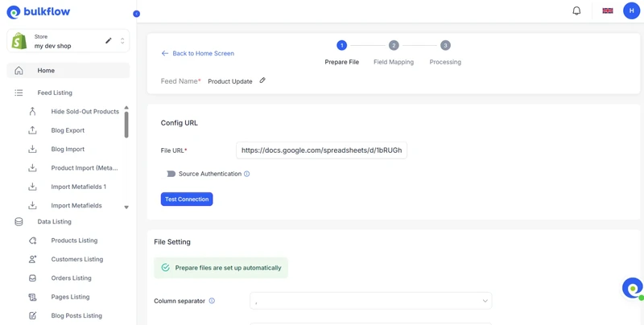This screenshot has height=325, width=644.
Task: Focus the File URL input field
Action: tap(321, 150)
